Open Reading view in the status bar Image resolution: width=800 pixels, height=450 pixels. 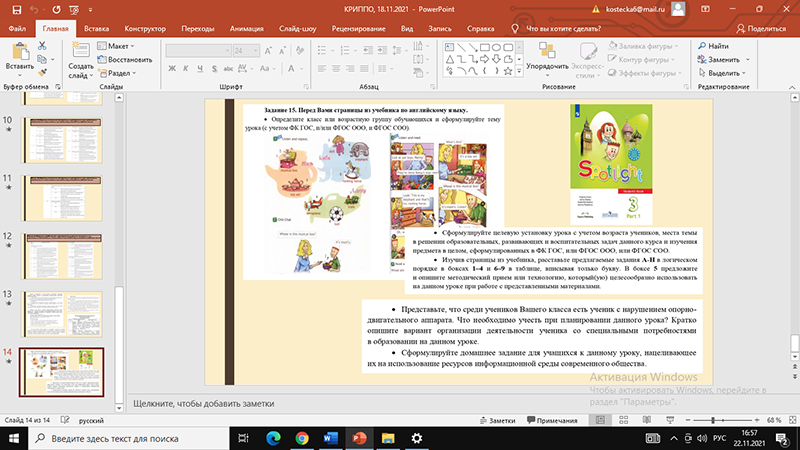tap(646, 420)
